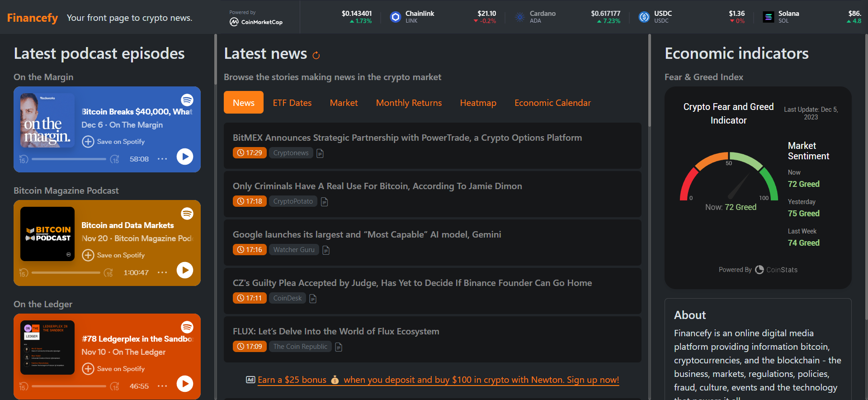This screenshot has height=400, width=868.
Task: Seek within On the Margin progress bar
Action: [69, 159]
